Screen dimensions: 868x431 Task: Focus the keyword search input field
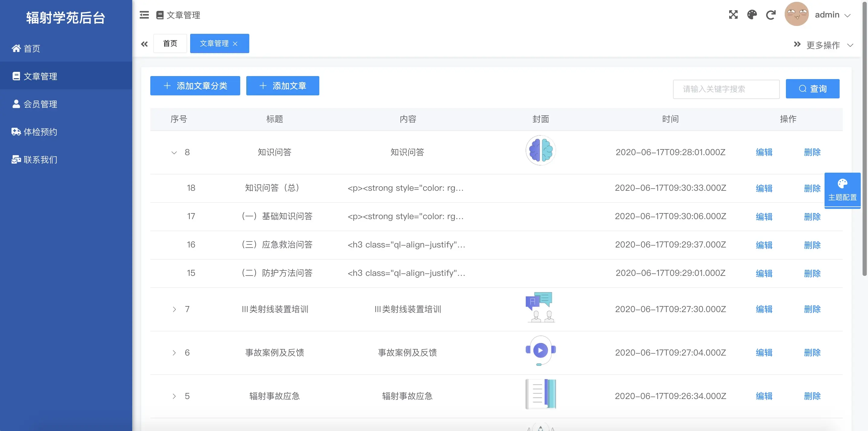(x=726, y=89)
